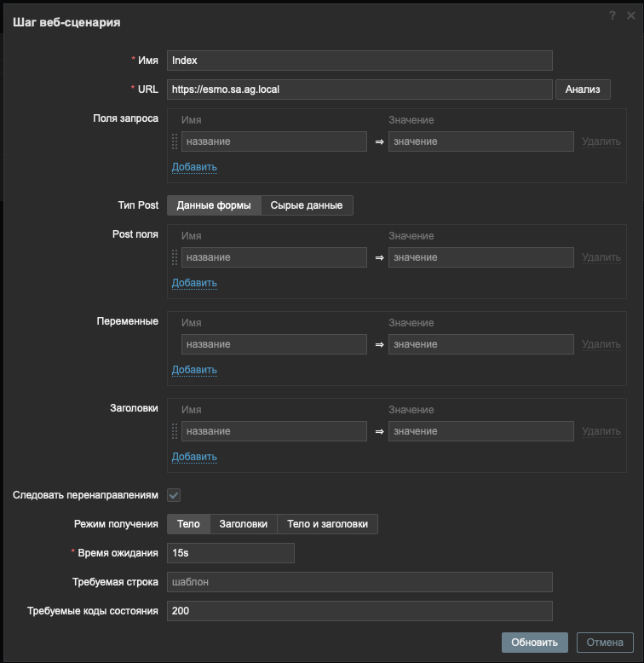Click the 'Обновить' button
Image resolution: width=644 pixels, height=663 pixels.
click(534, 643)
